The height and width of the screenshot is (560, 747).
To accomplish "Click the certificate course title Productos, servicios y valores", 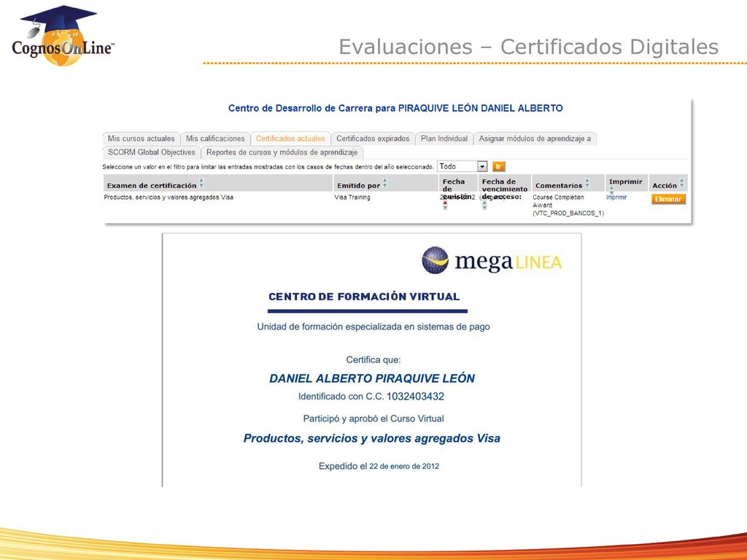I will [x=372, y=438].
